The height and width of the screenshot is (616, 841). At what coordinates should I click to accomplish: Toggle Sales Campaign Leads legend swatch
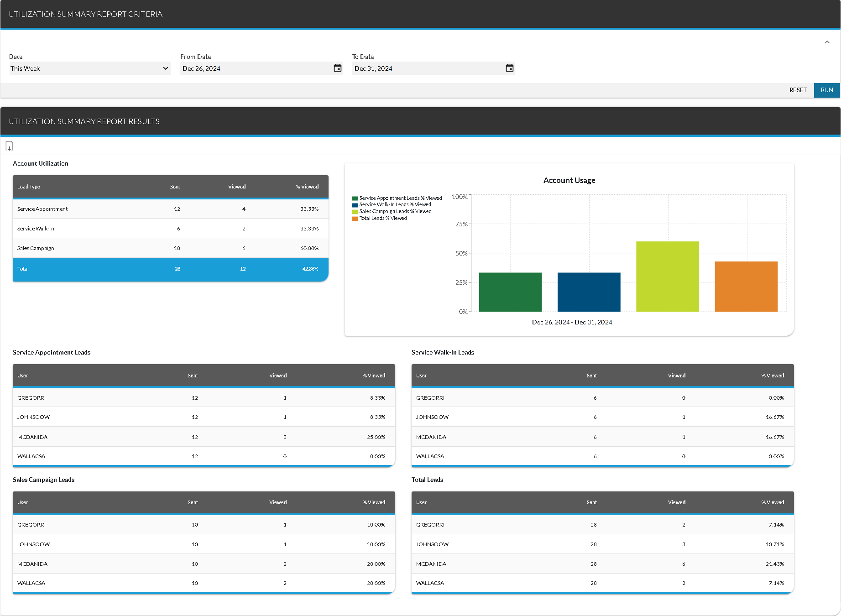click(355, 212)
